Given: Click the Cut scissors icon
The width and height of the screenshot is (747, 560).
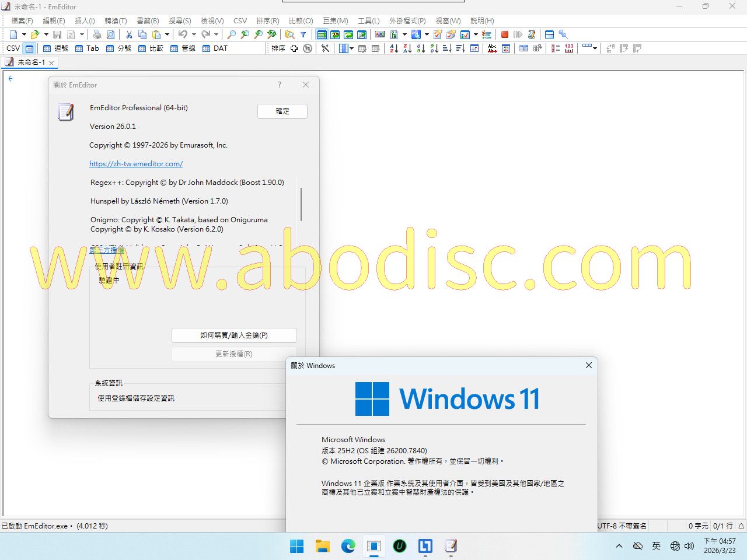Looking at the screenshot, I should coord(129,34).
